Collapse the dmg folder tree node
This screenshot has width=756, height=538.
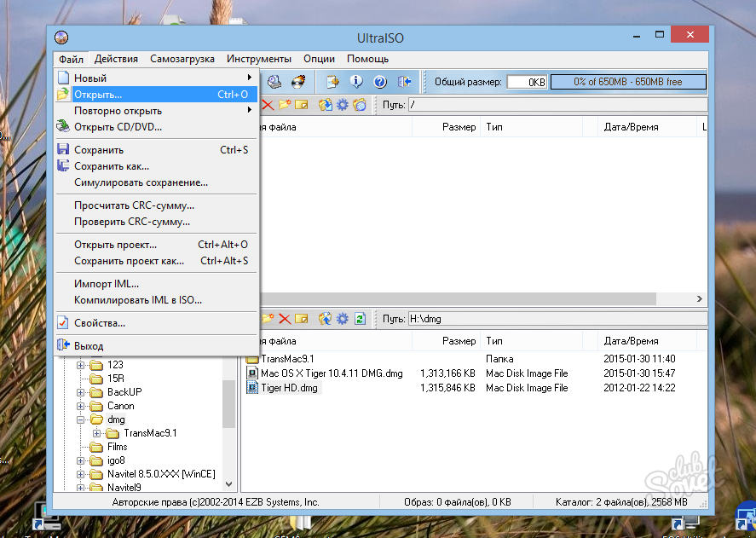coord(80,419)
